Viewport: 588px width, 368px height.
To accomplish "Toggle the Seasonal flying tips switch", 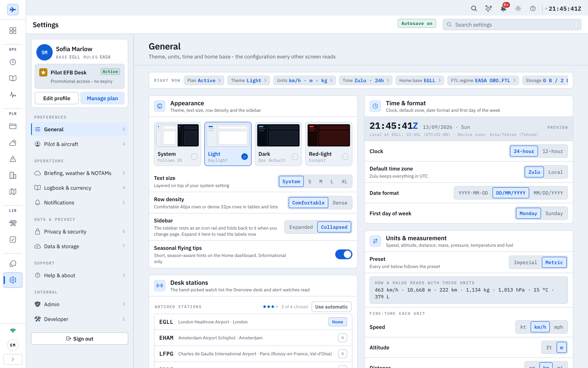I will pos(344,254).
